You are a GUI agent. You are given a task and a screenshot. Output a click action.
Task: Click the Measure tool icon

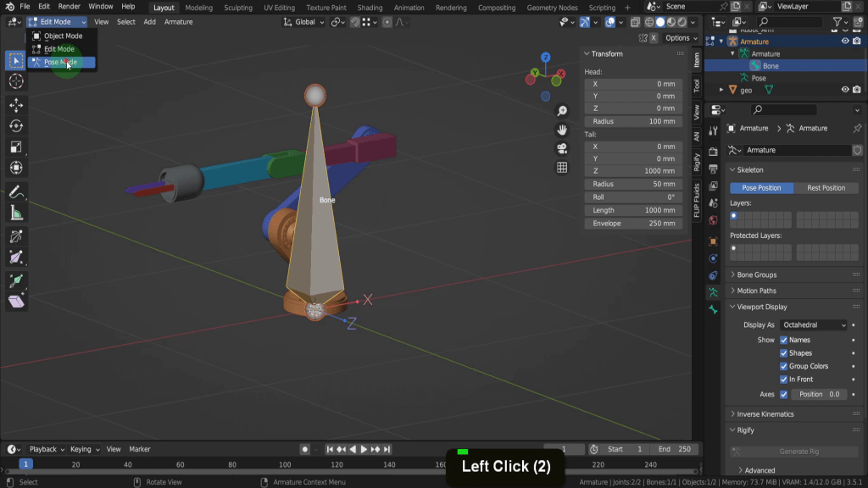(x=16, y=213)
